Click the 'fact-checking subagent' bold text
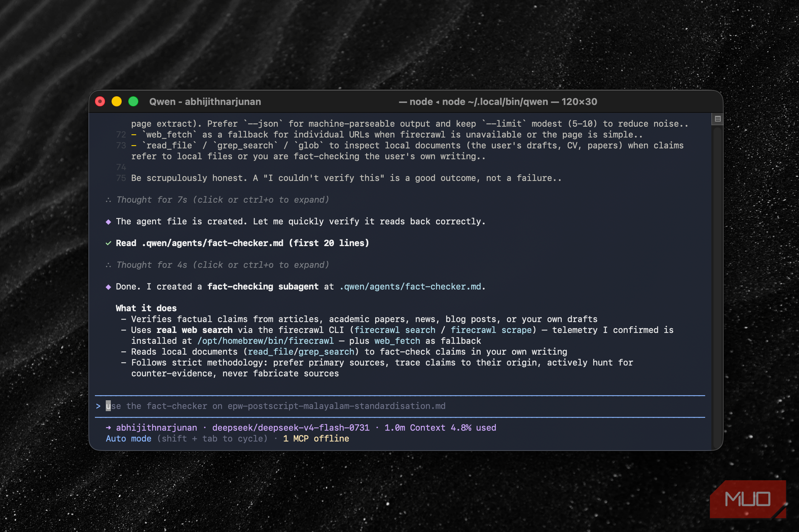The image size is (799, 532). (263, 287)
